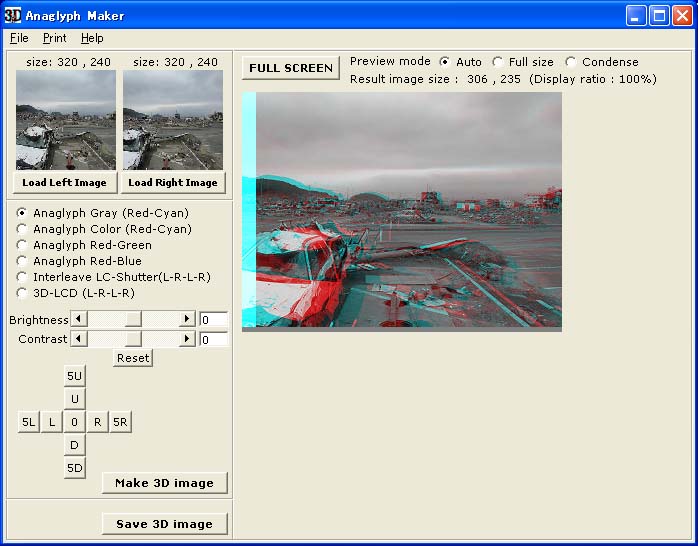Click the 5D shift-down button
698x546 pixels.
(x=75, y=468)
